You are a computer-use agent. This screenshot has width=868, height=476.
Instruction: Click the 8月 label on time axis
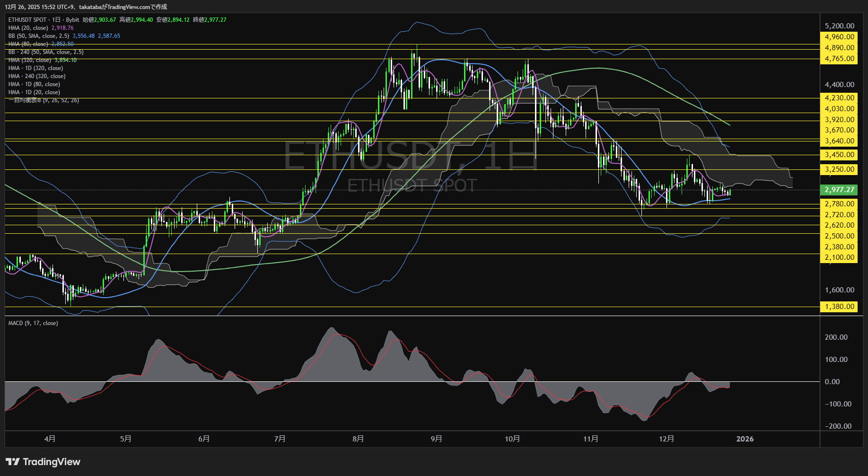[x=358, y=439]
